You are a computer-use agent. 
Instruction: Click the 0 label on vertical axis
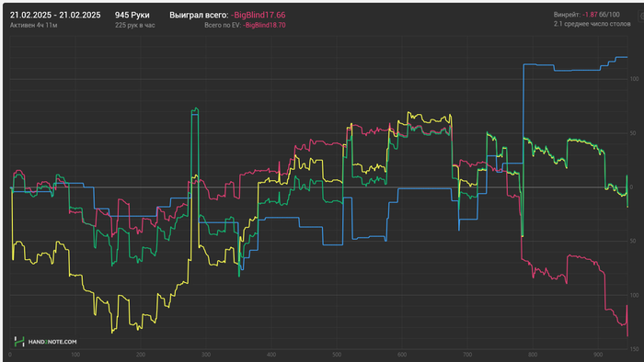tap(632, 187)
